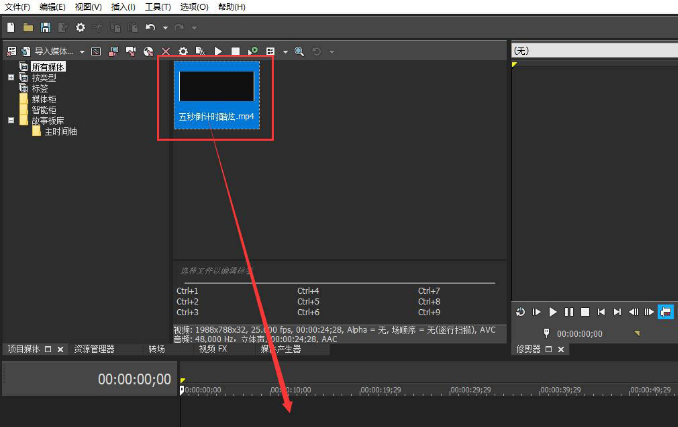Switch to the 资源管理器 tab
This screenshot has height=427, width=678.
94,349
